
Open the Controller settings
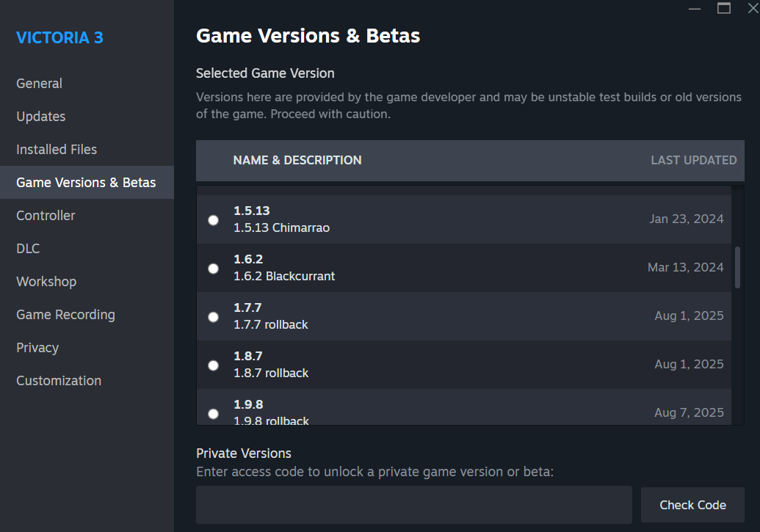tap(87, 215)
